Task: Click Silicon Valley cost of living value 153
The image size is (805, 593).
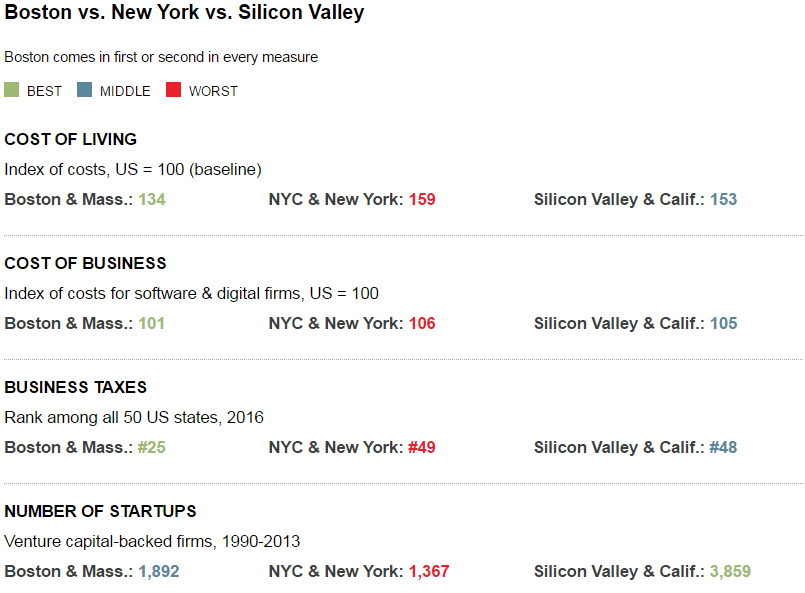Action: point(724,199)
